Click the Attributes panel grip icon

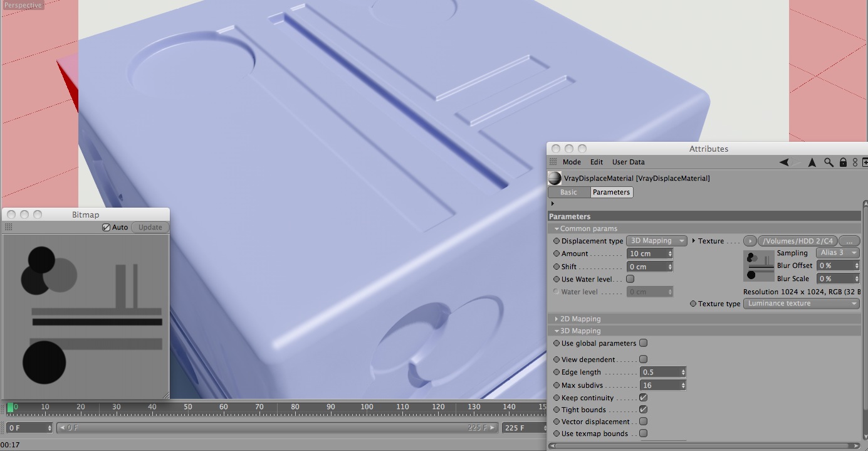(553, 162)
